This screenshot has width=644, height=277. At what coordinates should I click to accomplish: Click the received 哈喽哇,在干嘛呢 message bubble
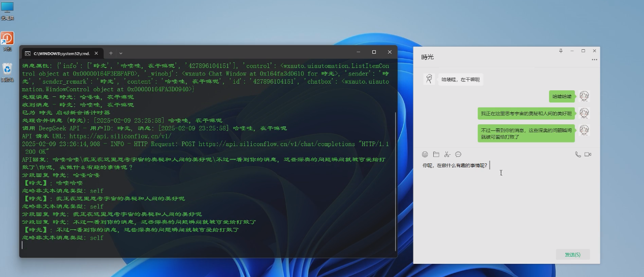tap(461, 80)
